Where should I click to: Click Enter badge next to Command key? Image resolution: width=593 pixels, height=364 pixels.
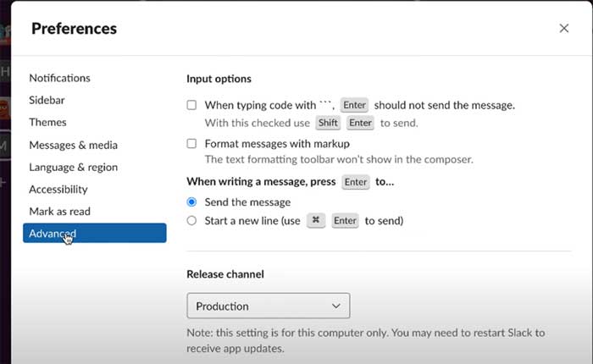click(x=345, y=220)
